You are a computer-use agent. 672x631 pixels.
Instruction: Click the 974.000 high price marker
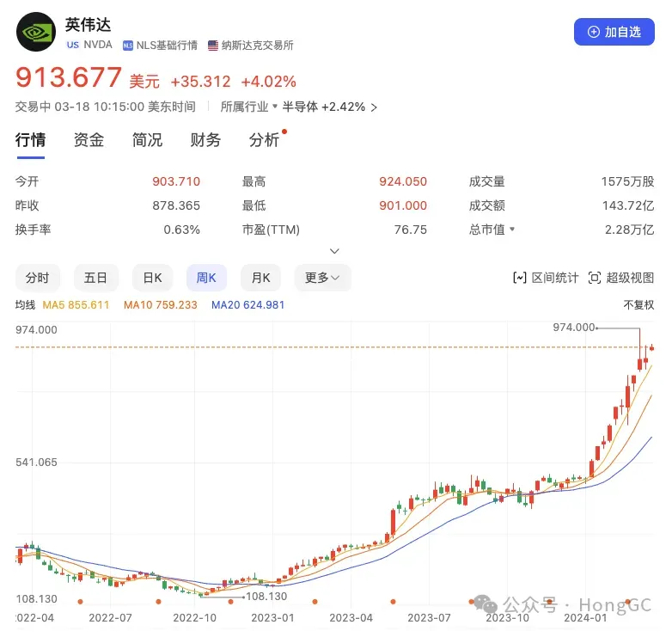(x=574, y=328)
